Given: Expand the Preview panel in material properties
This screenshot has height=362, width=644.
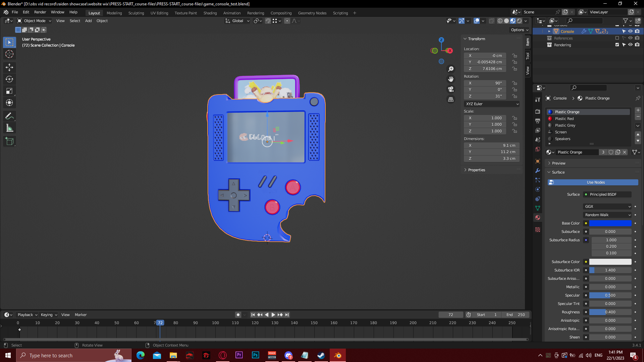Looking at the screenshot, I should [x=558, y=163].
